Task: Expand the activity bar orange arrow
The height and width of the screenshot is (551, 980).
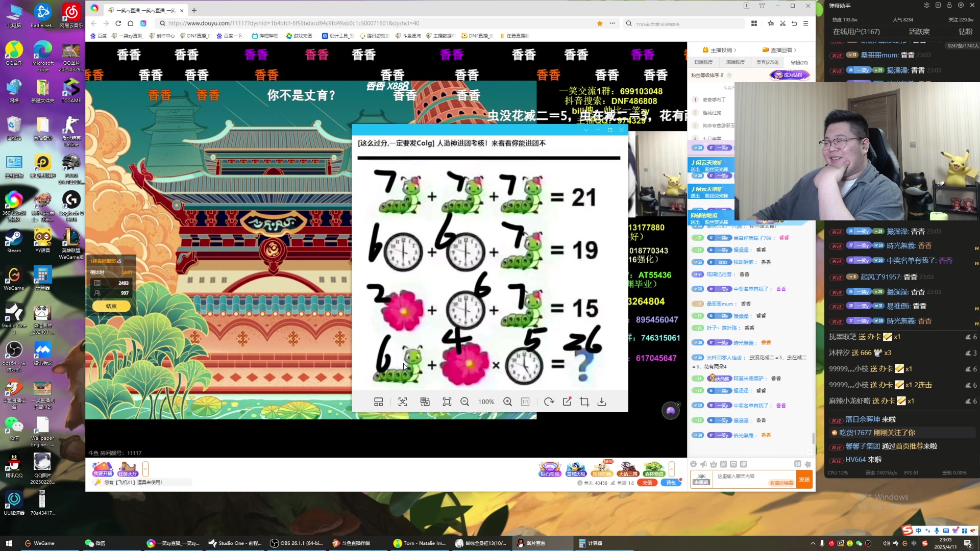Action: click(x=672, y=469)
